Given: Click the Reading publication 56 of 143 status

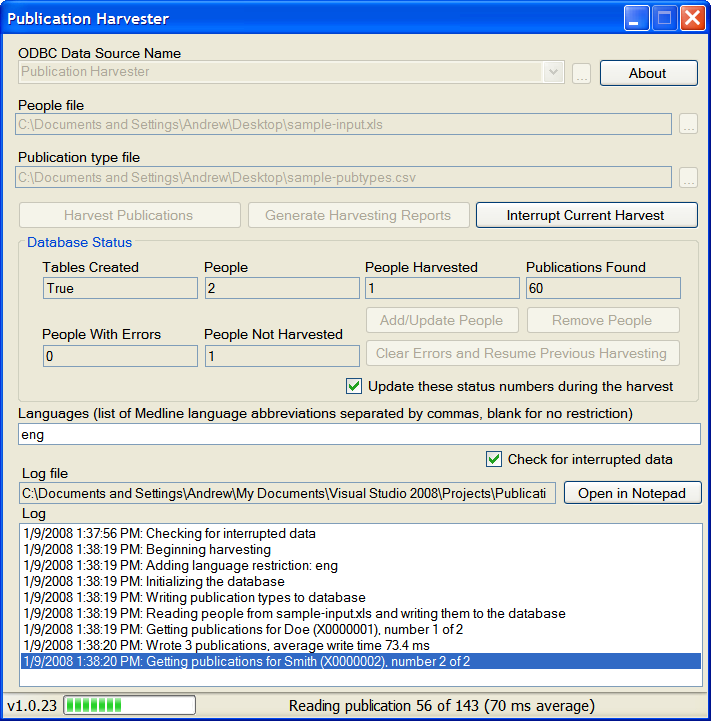Looking at the screenshot, I should pos(442,705).
